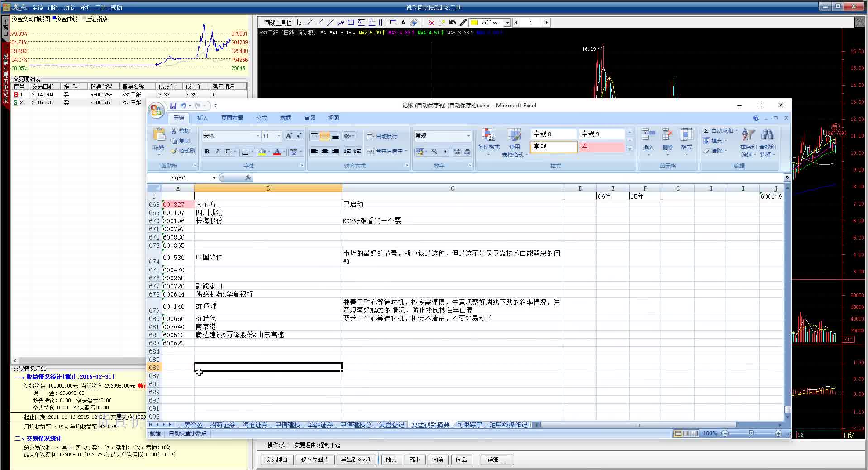
Task: Click Excel undo icon in quick access
Action: pos(183,106)
